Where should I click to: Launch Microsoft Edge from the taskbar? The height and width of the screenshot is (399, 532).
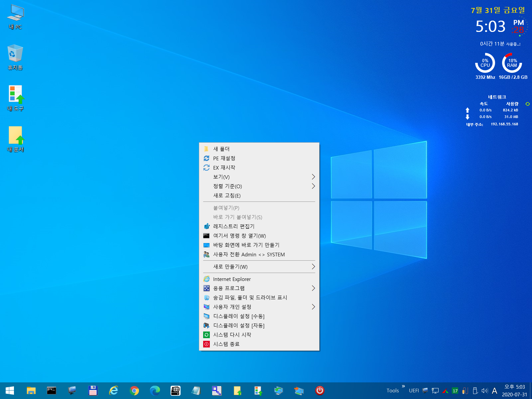(155, 391)
